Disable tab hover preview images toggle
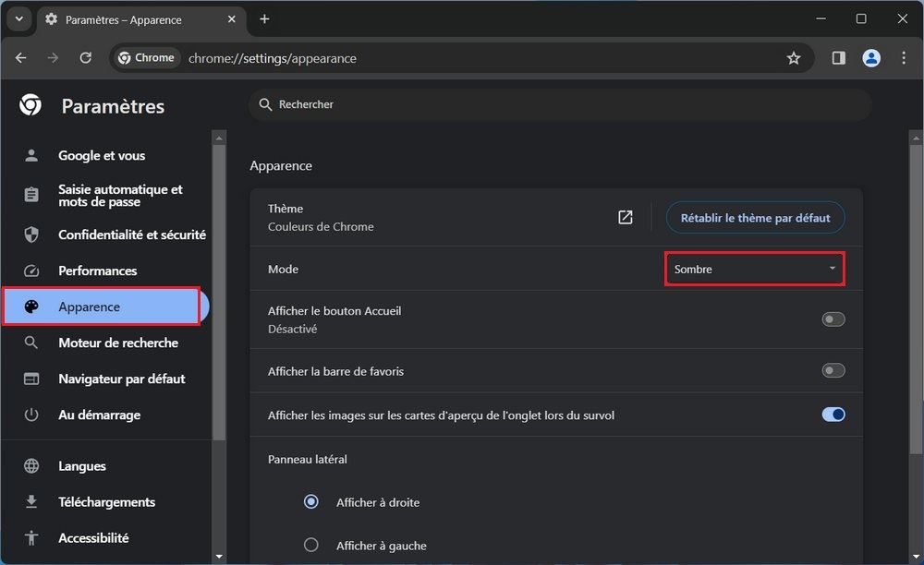 pos(833,415)
